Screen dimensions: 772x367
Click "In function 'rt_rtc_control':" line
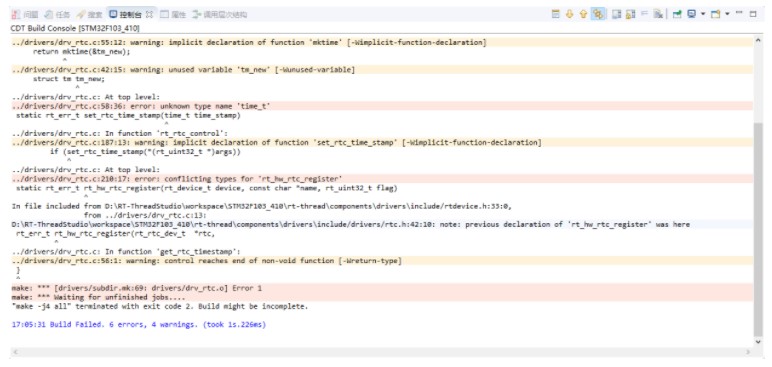[x=120, y=133]
